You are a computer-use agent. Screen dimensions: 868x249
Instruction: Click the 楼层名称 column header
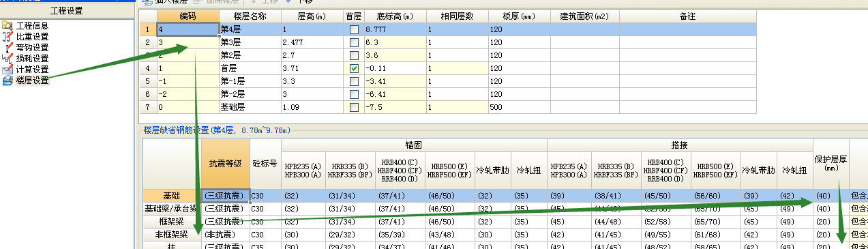pos(250,16)
